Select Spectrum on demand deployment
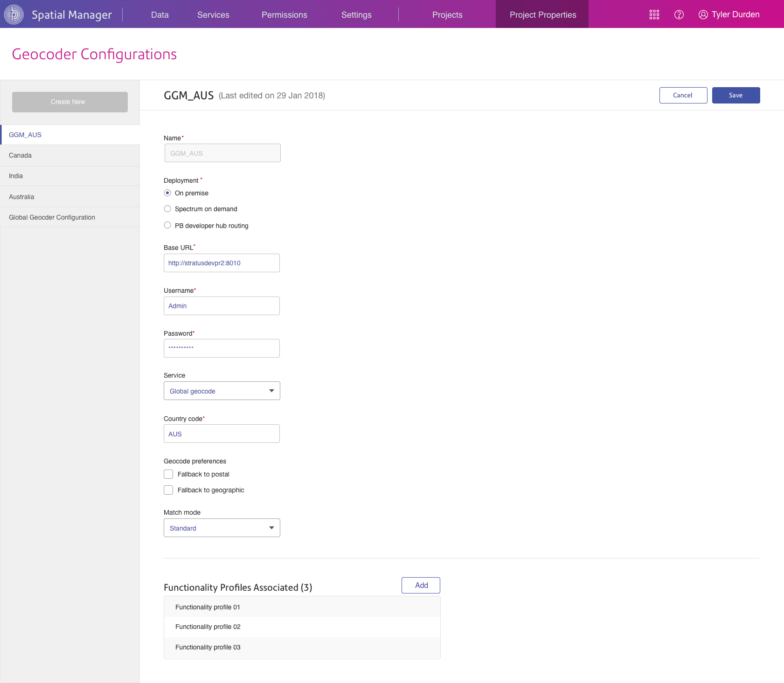The image size is (784, 683). pos(167,208)
